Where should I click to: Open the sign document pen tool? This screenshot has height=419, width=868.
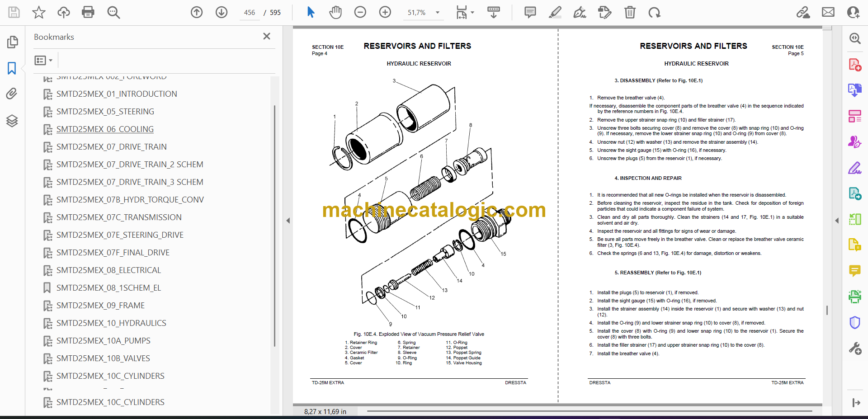580,12
